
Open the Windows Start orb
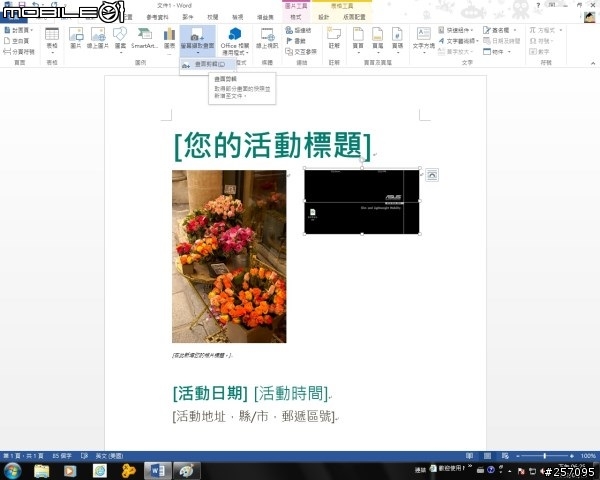[12, 471]
